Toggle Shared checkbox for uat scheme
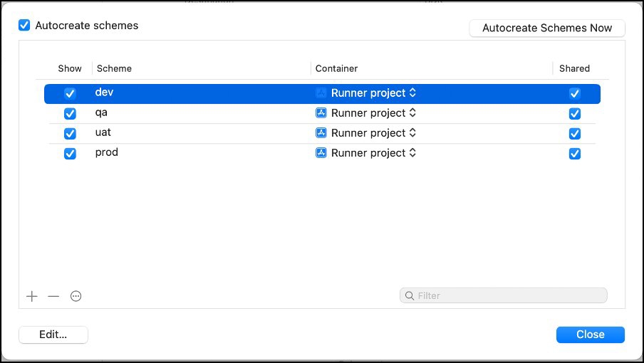This screenshot has height=363, width=644. (x=575, y=134)
